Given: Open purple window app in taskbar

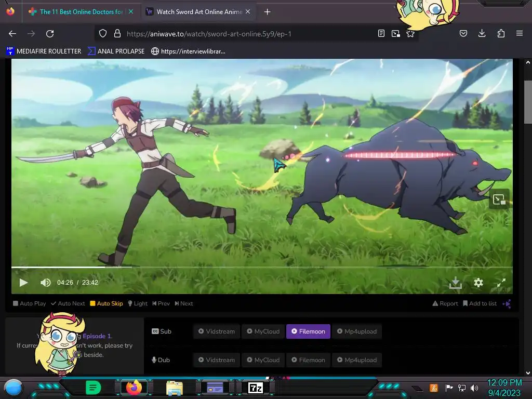Looking at the screenshot, I should tap(215, 388).
